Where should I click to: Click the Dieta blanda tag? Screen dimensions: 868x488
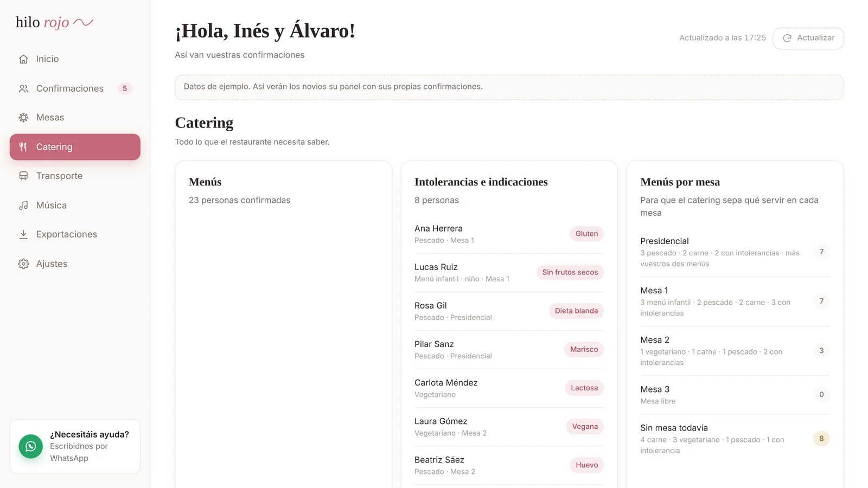[x=576, y=311]
